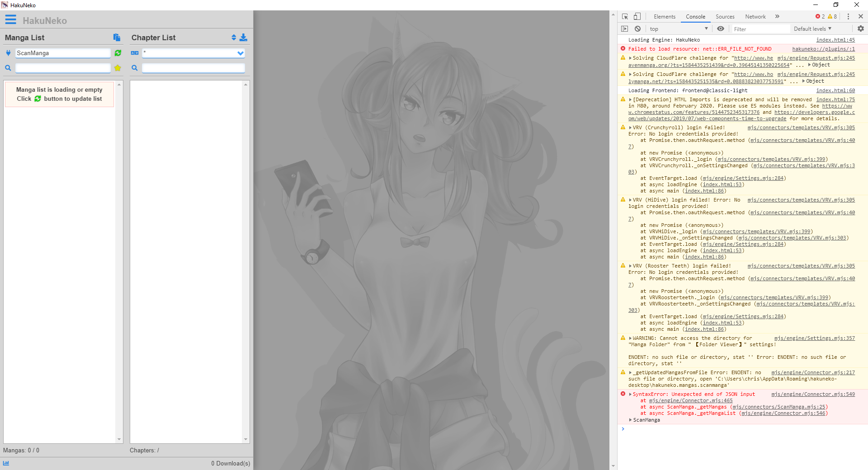Switch to the Elements tab

(x=664, y=16)
